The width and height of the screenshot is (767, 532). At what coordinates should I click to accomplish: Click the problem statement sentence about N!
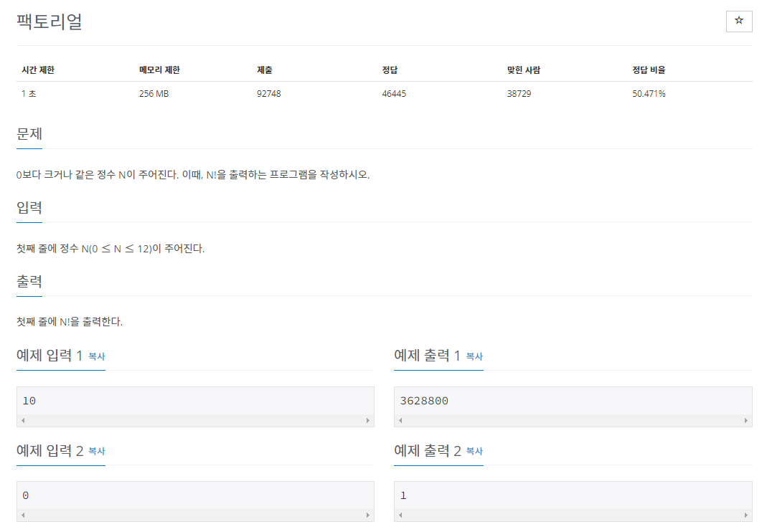click(193, 174)
